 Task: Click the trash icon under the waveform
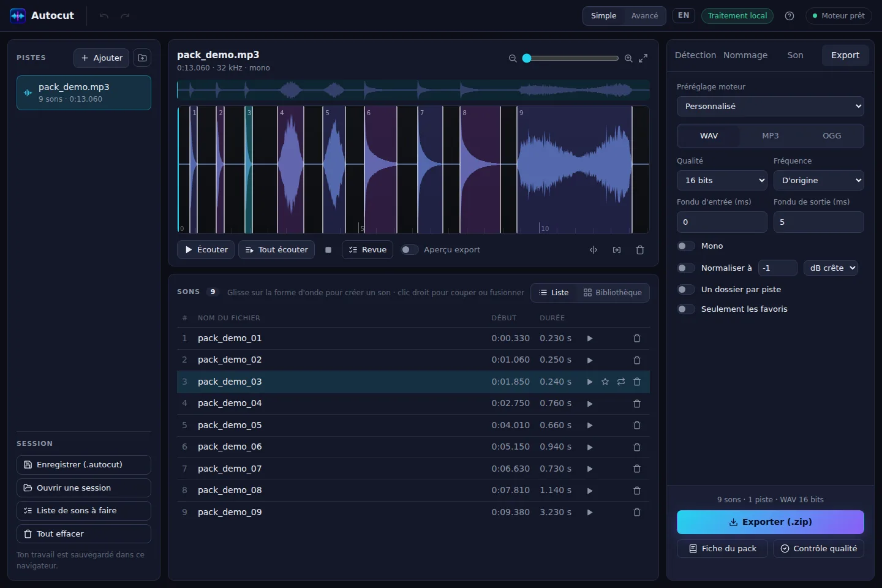pos(640,250)
